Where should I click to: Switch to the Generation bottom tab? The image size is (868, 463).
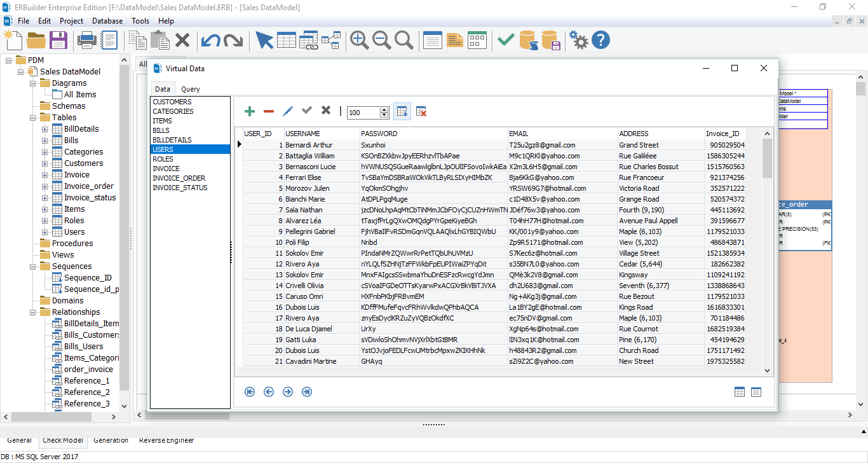tap(111, 440)
